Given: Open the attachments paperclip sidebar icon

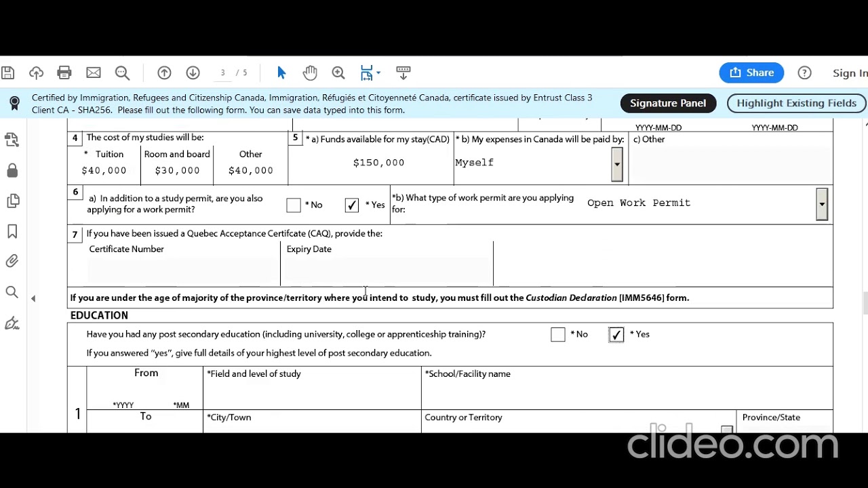Looking at the screenshot, I should point(12,261).
